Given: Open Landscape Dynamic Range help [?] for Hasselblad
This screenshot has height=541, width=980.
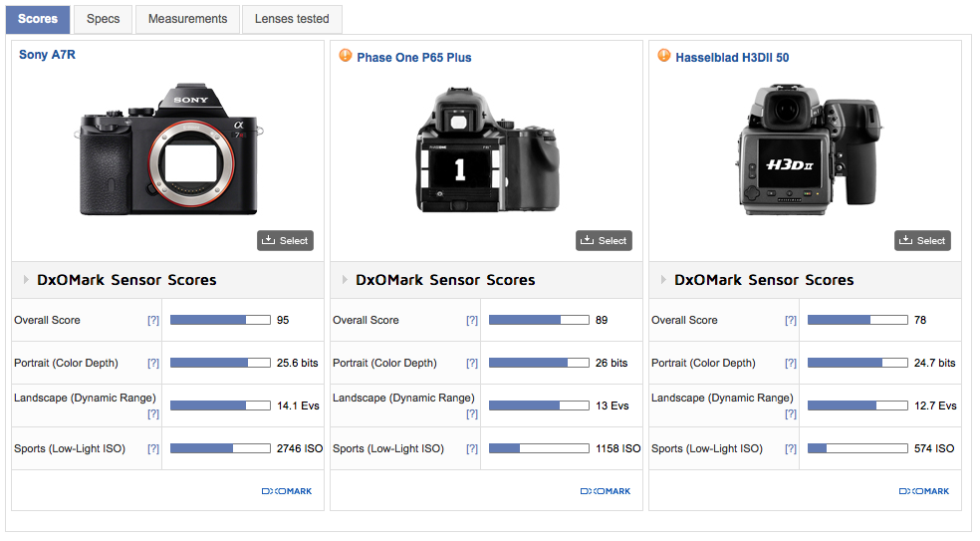Looking at the screenshot, I should pyautogui.click(x=791, y=414).
